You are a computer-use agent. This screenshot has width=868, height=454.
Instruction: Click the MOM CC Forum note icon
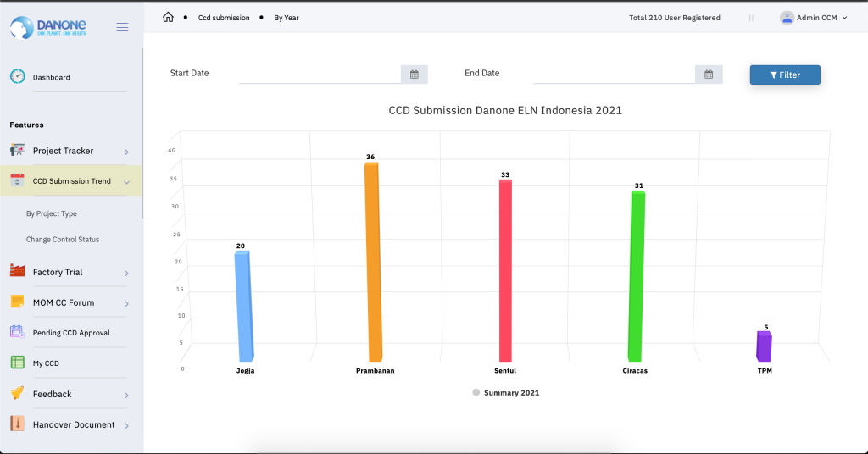(17, 302)
